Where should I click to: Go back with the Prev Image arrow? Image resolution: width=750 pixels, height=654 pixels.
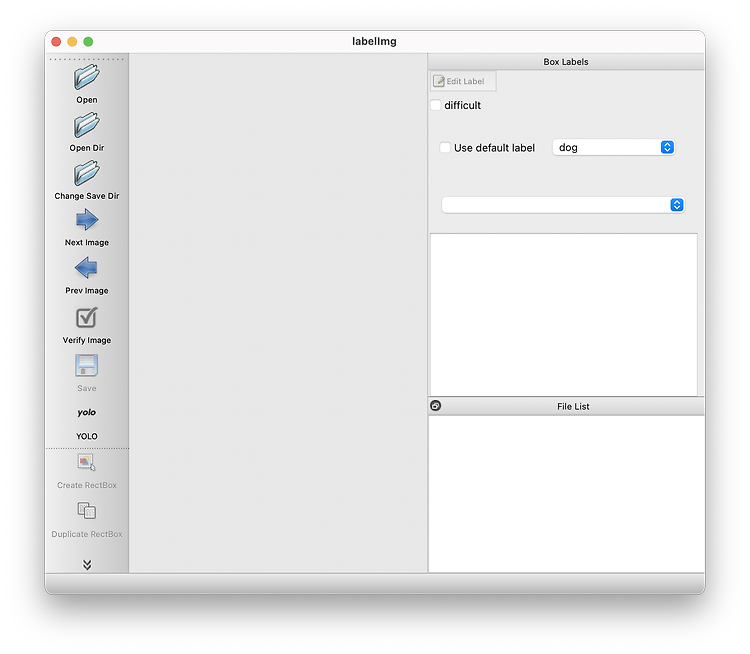87,267
